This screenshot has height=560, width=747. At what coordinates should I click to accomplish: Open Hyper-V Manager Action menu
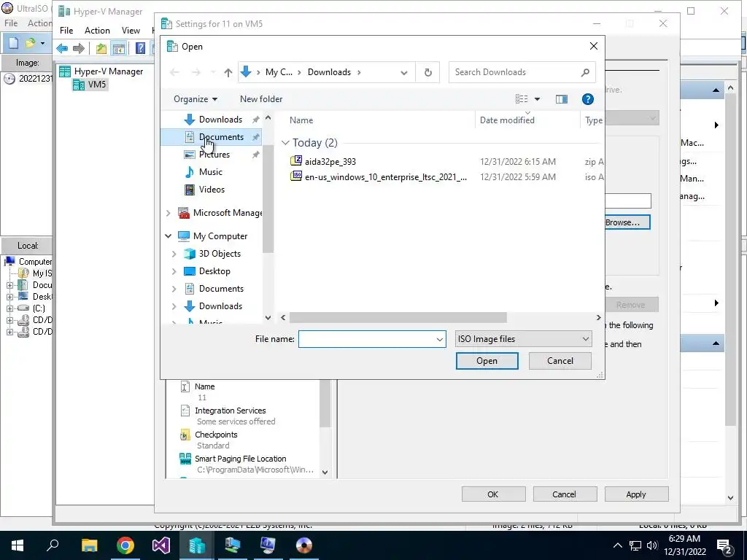coord(97,31)
